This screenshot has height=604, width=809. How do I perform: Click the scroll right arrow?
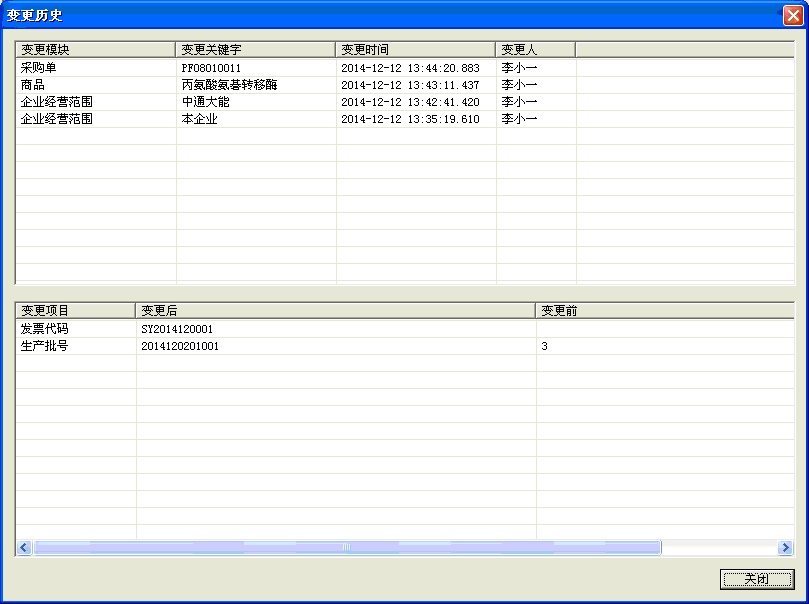coord(785,547)
